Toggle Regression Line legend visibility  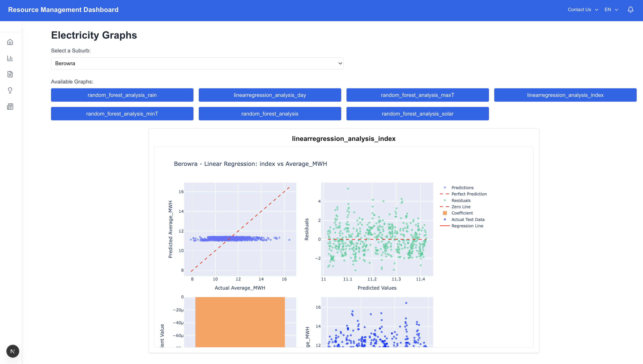(467, 226)
